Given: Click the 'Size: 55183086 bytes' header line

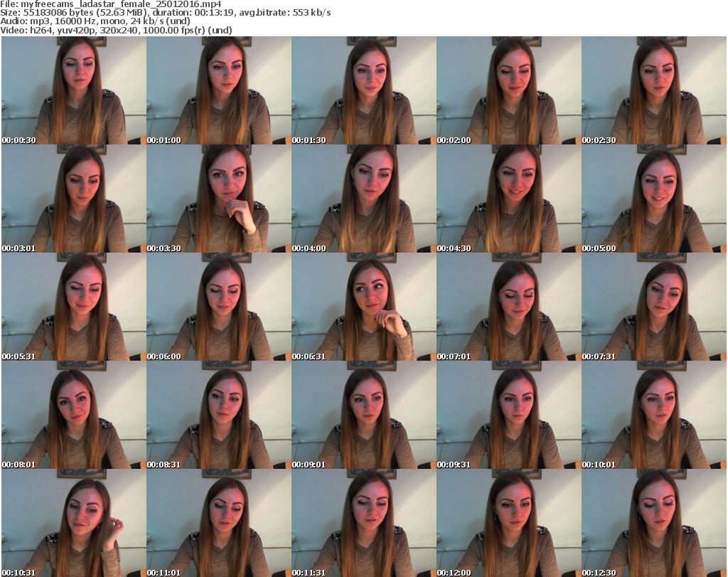Looking at the screenshot, I should (165, 13).
